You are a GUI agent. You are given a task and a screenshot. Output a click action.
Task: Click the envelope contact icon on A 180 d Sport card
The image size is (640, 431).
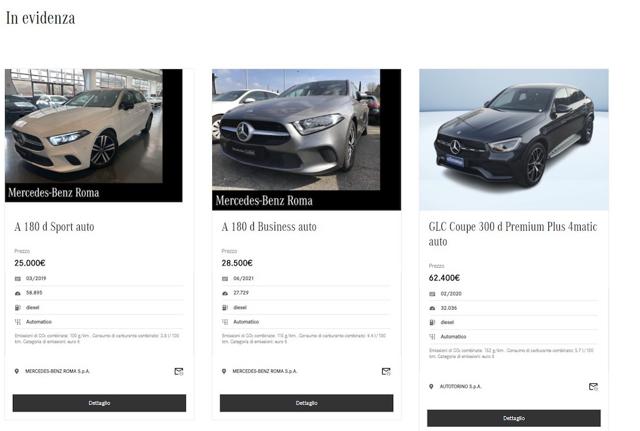coord(179,371)
